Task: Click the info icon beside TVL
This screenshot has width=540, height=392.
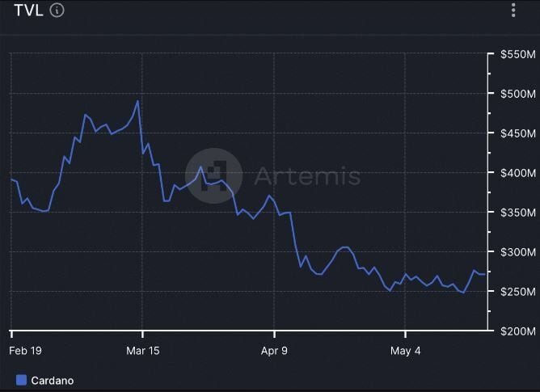Action: pyautogui.click(x=57, y=11)
